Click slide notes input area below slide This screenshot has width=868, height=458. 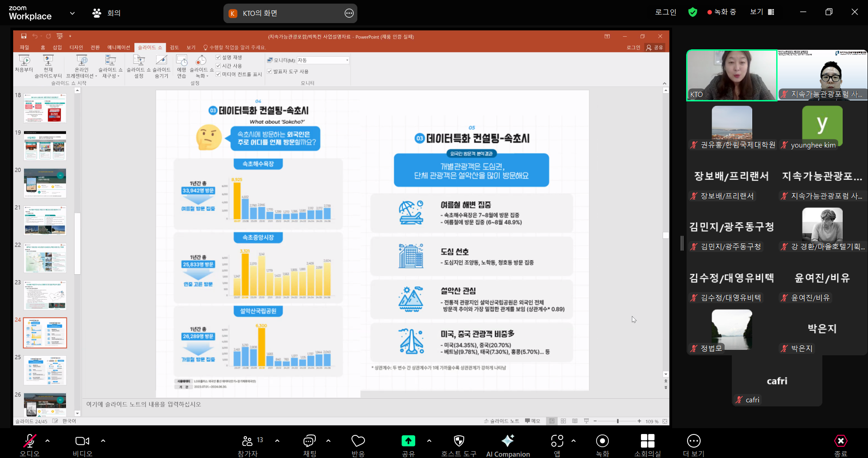point(375,404)
